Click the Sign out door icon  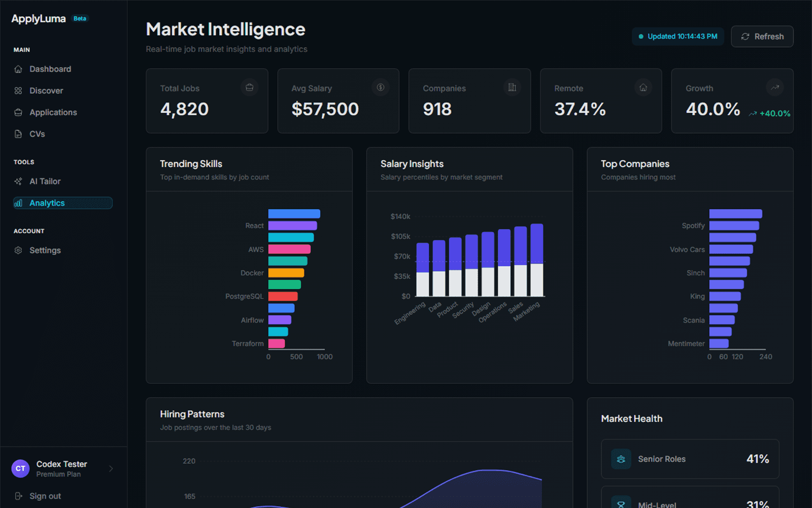pyautogui.click(x=18, y=496)
